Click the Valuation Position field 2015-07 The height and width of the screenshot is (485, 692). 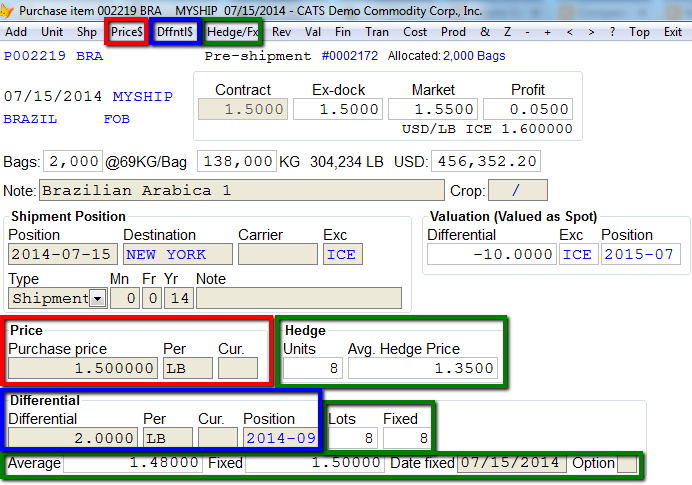641,254
